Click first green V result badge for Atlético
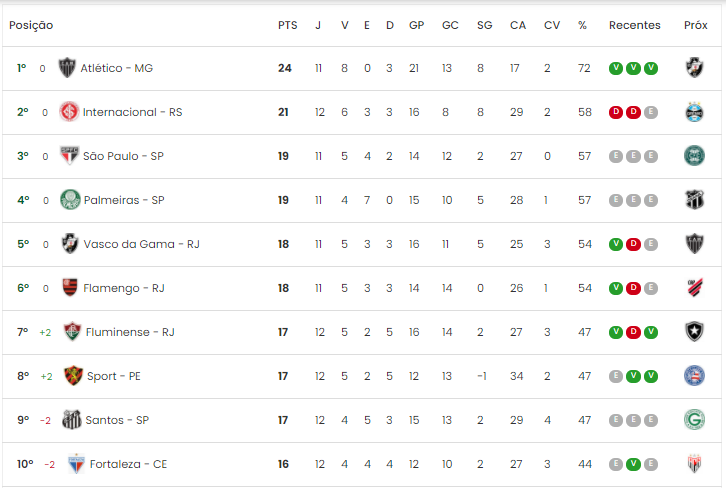726x488 pixels. [x=615, y=68]
